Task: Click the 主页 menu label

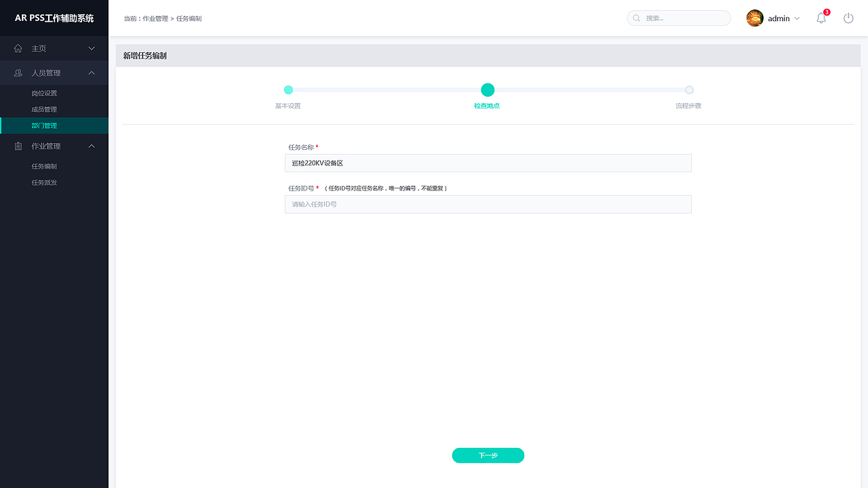Action: (x=39, y=48)
